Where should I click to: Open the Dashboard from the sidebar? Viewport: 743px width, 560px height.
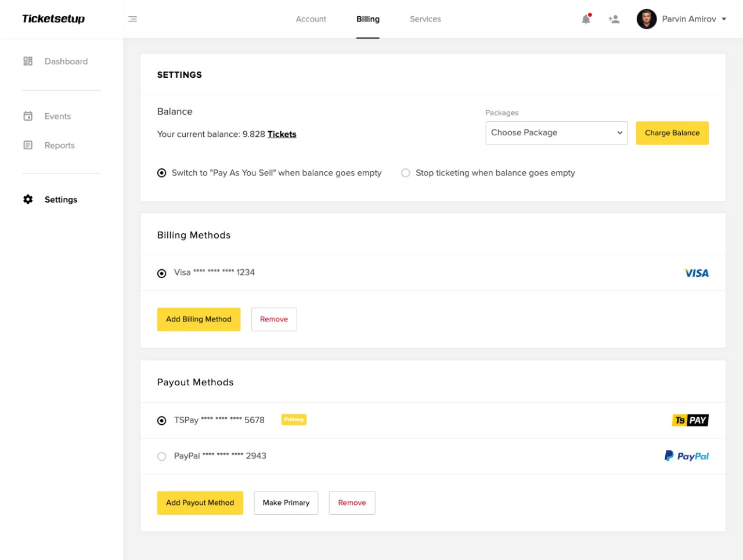pyautogui.click(x=66, y=61)
